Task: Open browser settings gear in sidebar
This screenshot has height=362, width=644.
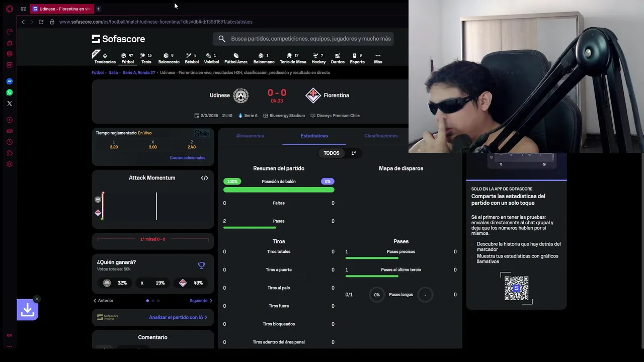Action: click(x=9, y=164)
